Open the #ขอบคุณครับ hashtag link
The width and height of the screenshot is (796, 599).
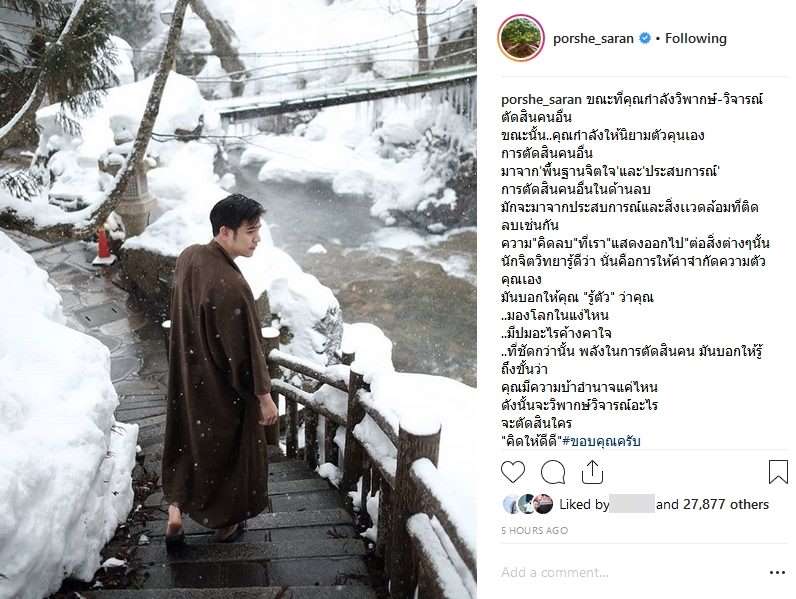601,441
